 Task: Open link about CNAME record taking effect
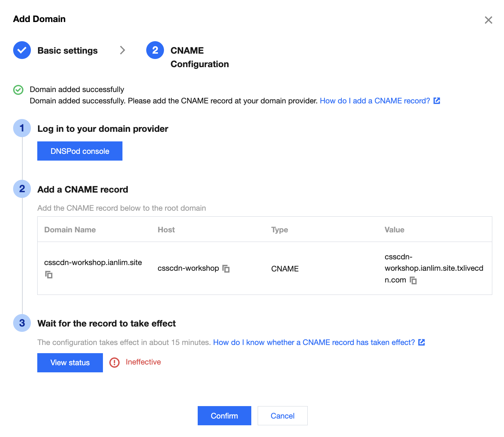pos(319,342)
